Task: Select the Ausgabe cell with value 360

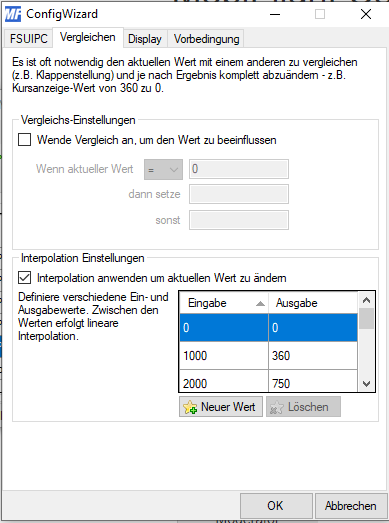Action: point(313,356)
